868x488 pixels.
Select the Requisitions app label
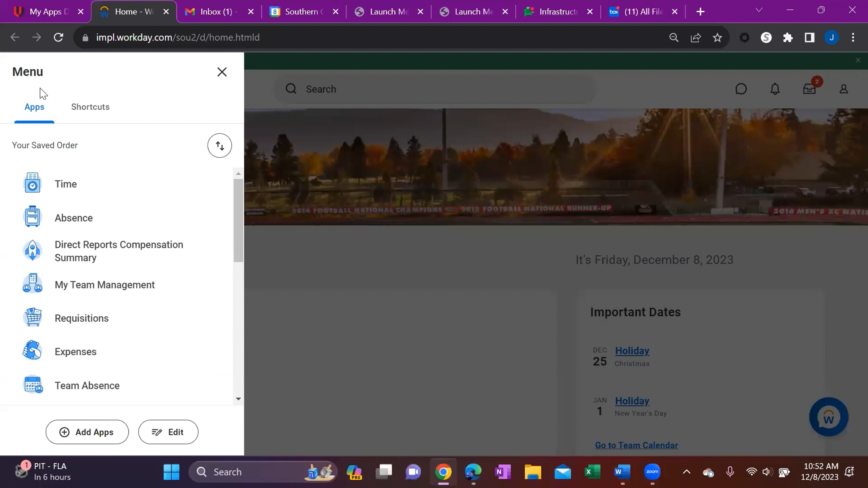point(82,318)
